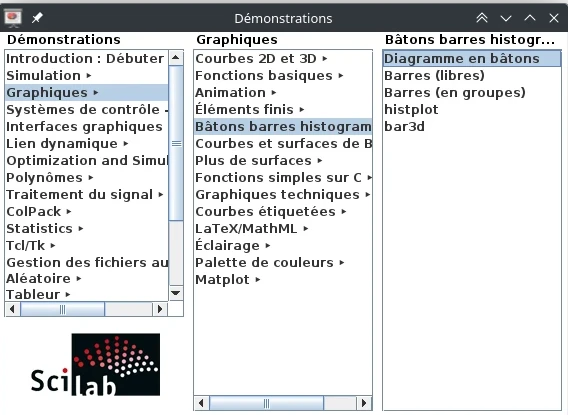568x415 pixels.
Task: Launch Barres (en groupes) demo
Action: click(472, 92)
